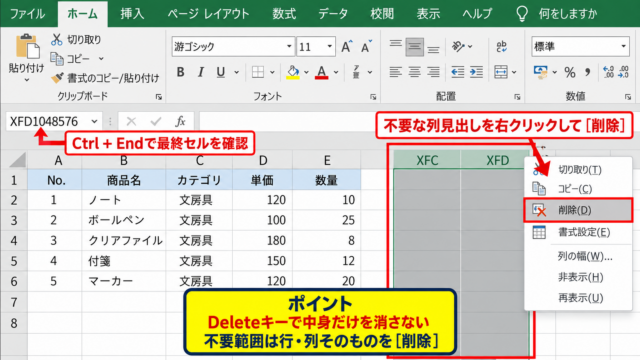The image size is (640, 360).
Task: Apply cell borders icon
Action: click(x=258, y=72)
